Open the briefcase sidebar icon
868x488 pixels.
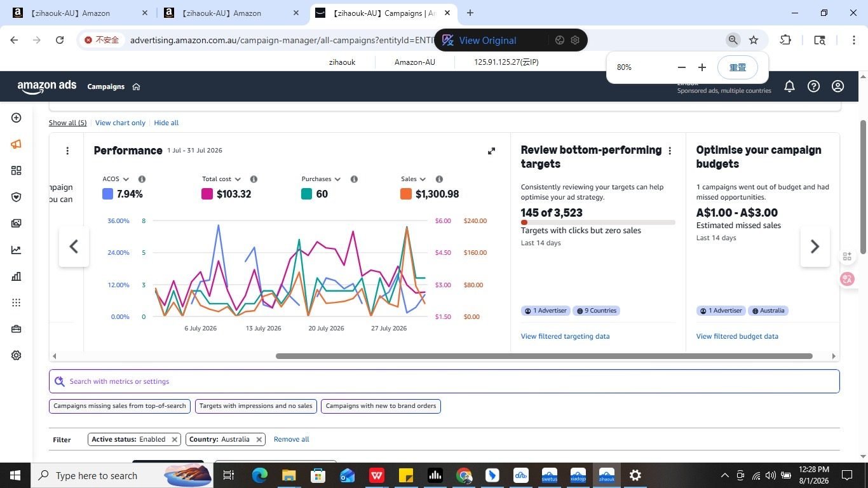[17, 329]
